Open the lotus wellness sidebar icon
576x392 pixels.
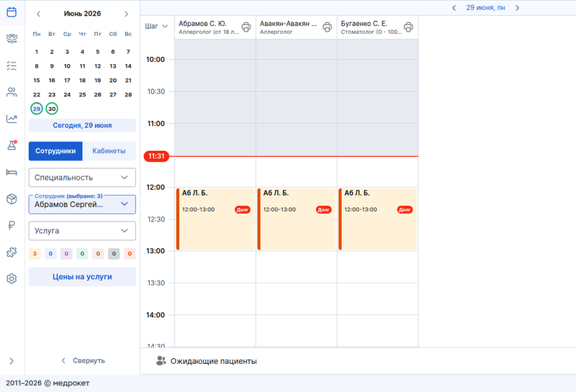(x=12, y=39)
